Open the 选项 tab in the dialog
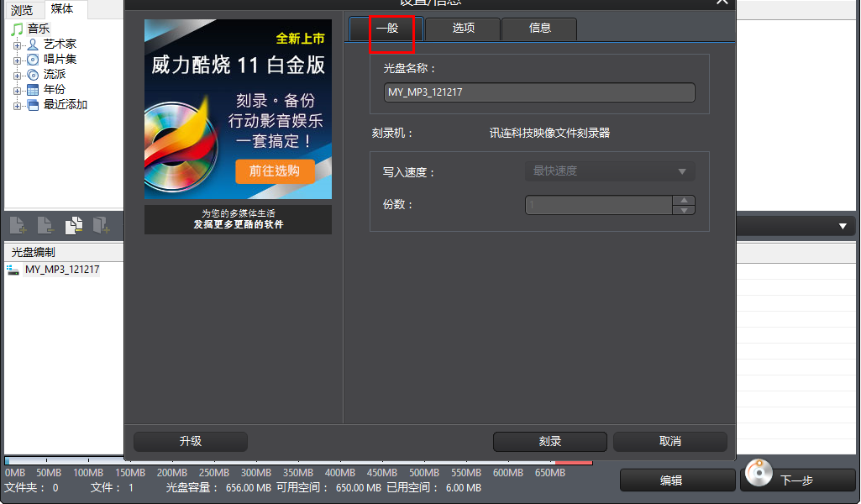The height and width of the screenshot is (504, 861). click(x=463, y=28)
